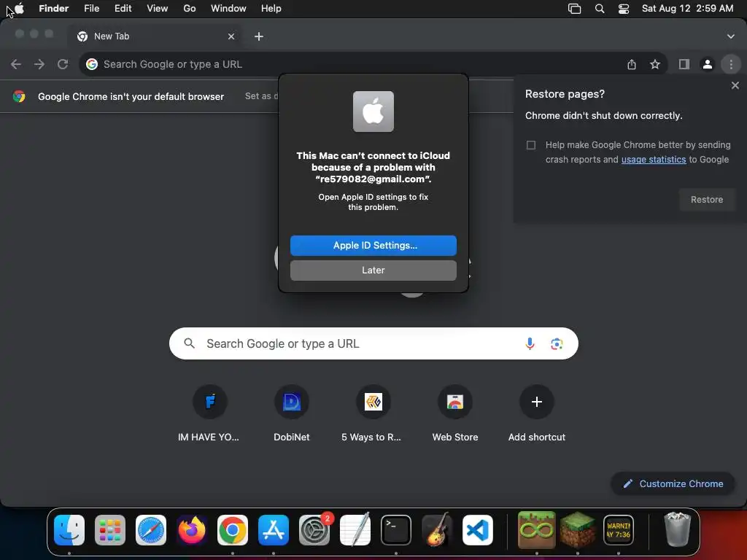This screenshot has height=560, width=747.
Task: Open System Settings with badge in Dock
Action: pyautogui.click(x=314, y=530)
